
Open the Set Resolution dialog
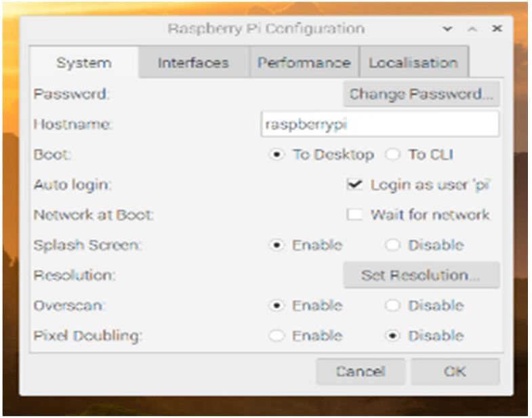(x=421, y=275)
